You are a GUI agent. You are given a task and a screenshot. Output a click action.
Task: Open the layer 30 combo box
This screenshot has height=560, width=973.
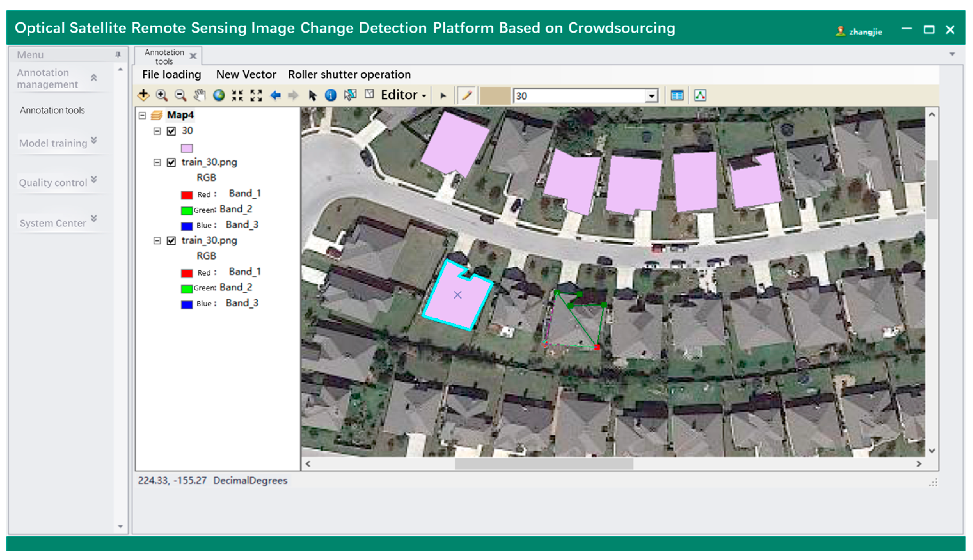point(651,96)
